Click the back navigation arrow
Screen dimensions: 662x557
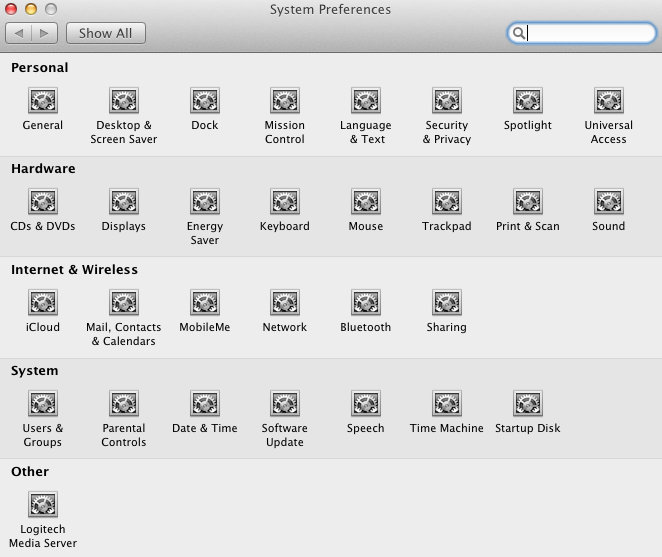[x=19, y=33]
